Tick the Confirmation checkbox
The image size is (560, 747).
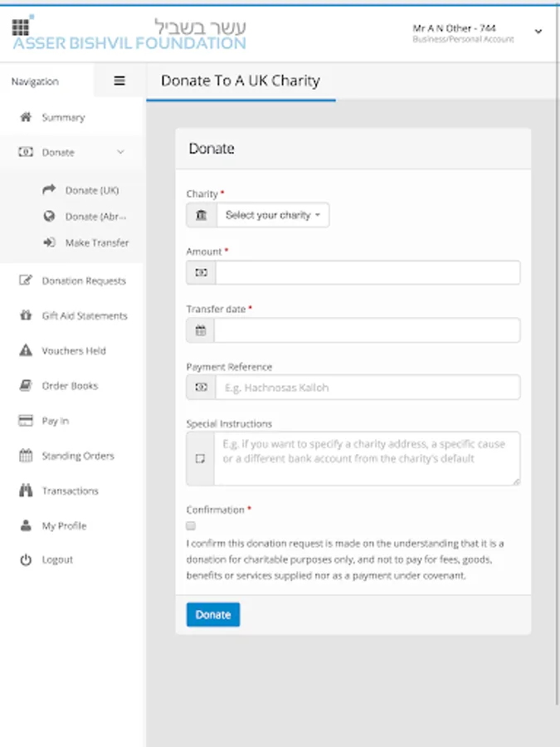(191, 526)
